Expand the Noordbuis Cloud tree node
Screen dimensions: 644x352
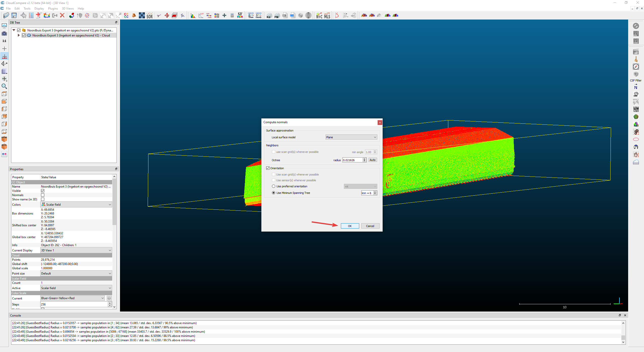click(19, 35)
